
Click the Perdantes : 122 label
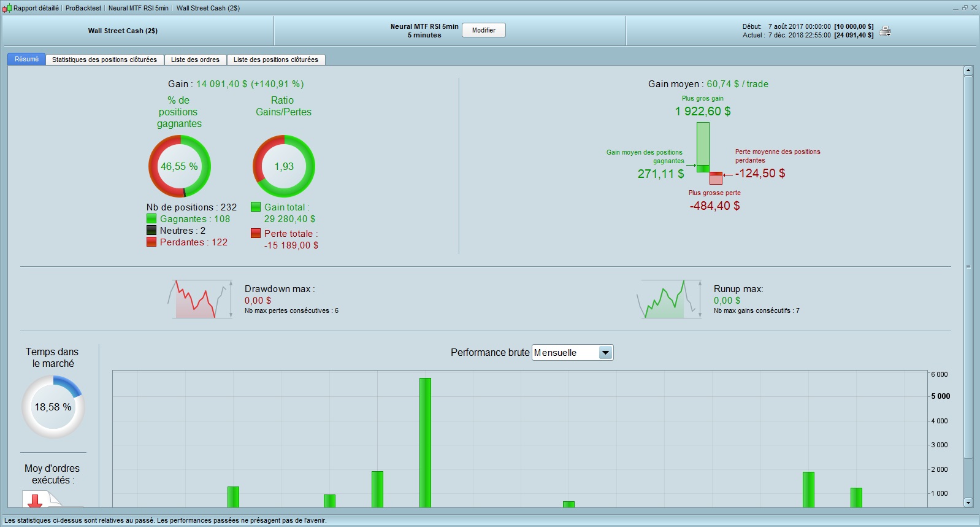(194, 242)
